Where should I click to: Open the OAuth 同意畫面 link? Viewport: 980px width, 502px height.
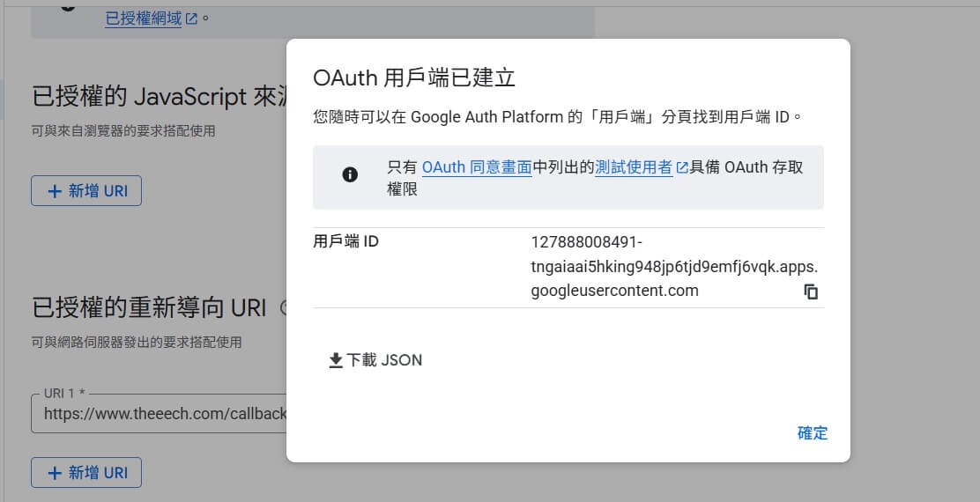coord(476,167)
